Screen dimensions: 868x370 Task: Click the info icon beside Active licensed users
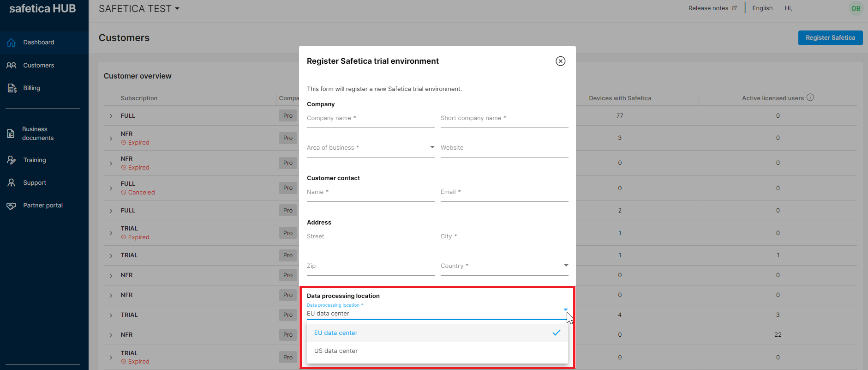[810, 97]
